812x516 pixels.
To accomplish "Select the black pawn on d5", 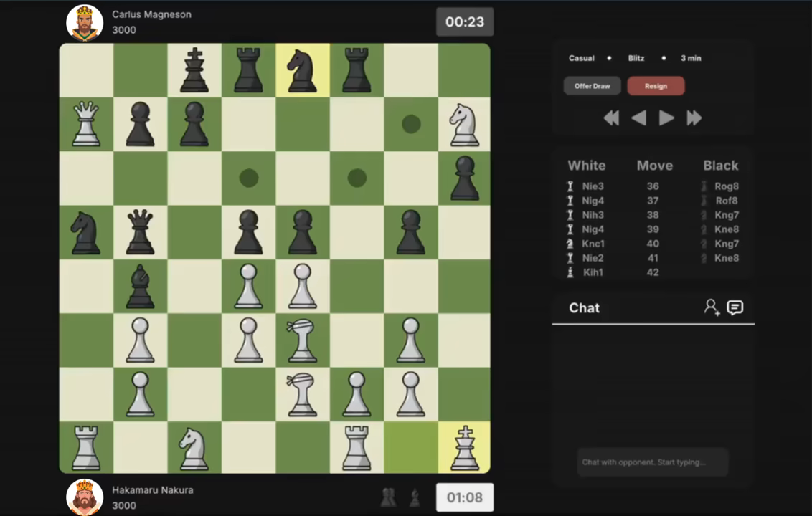I will pyautogui.click(x=249, y=232).
